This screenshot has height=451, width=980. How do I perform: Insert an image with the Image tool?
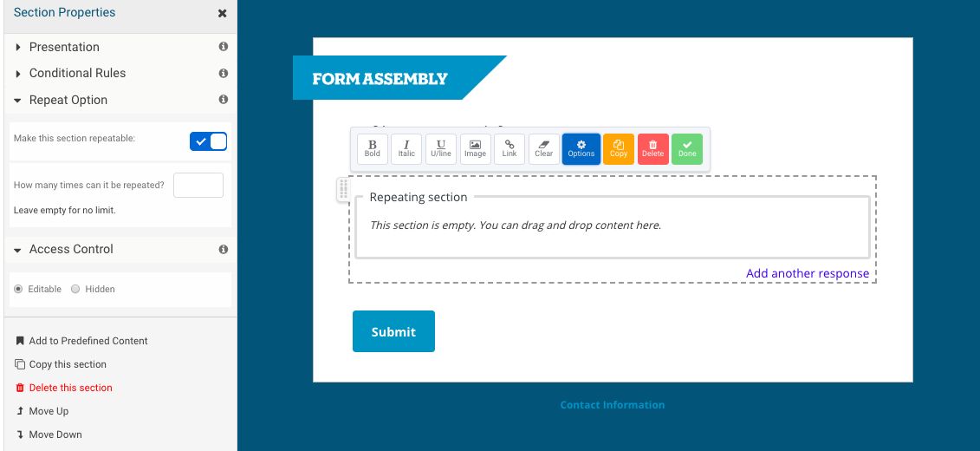(x=475, y=149)
